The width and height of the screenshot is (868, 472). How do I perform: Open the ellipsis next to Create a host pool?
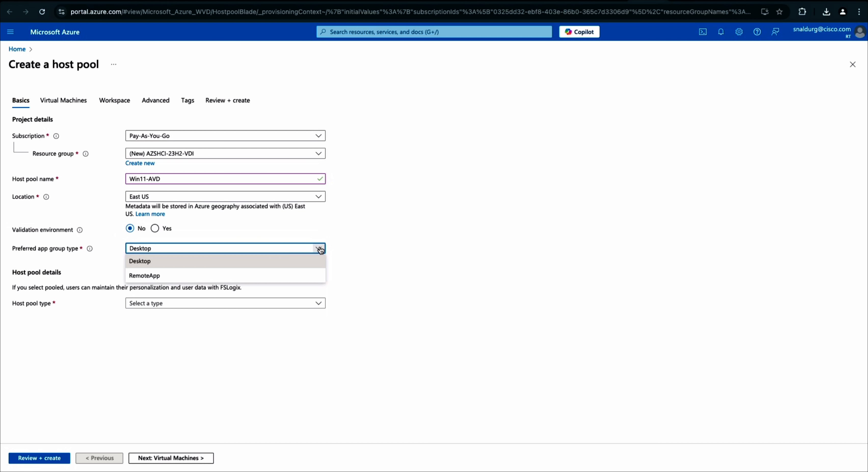114,64
